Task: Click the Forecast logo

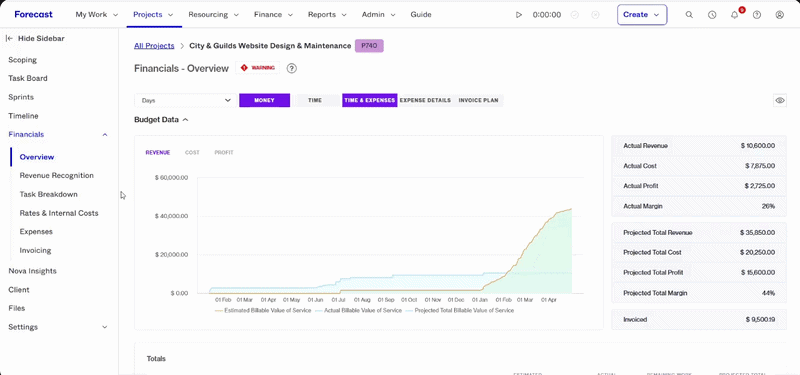Action: click(33, 14)
